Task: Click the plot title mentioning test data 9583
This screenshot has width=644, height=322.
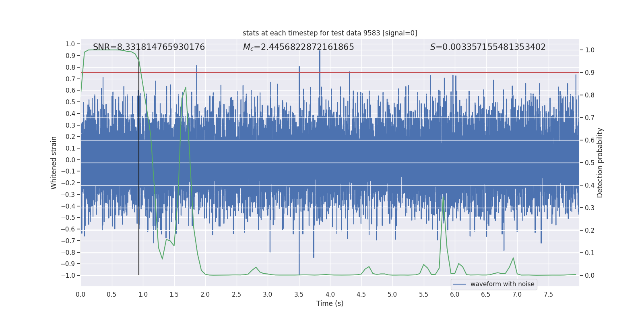Action: pyautogui.click(x=330, y=33)
